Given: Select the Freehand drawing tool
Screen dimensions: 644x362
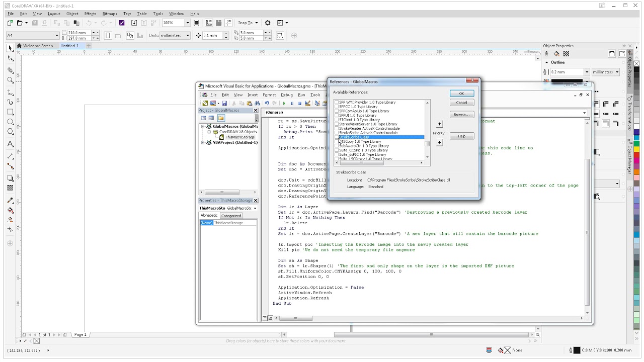Looking at the screenshot, I should 10,93.
